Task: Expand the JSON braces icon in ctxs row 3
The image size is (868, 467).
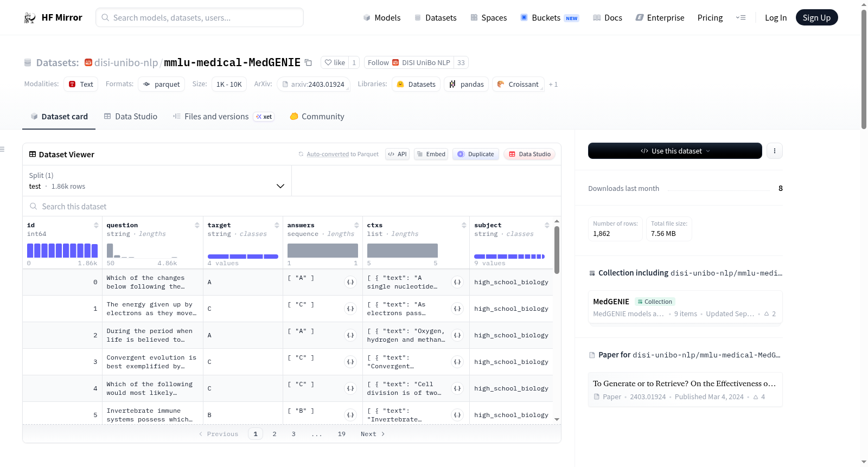Action: [x=457, y=362]
